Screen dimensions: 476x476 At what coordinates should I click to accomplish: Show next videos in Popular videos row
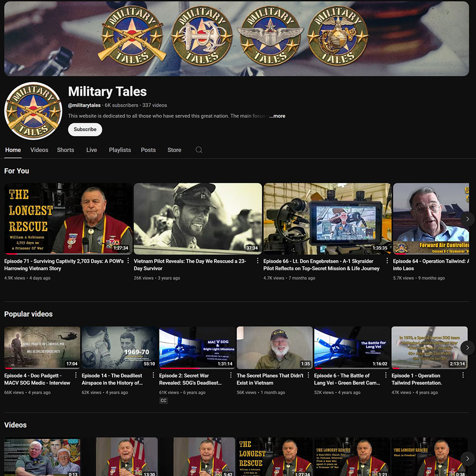(468, 348)
